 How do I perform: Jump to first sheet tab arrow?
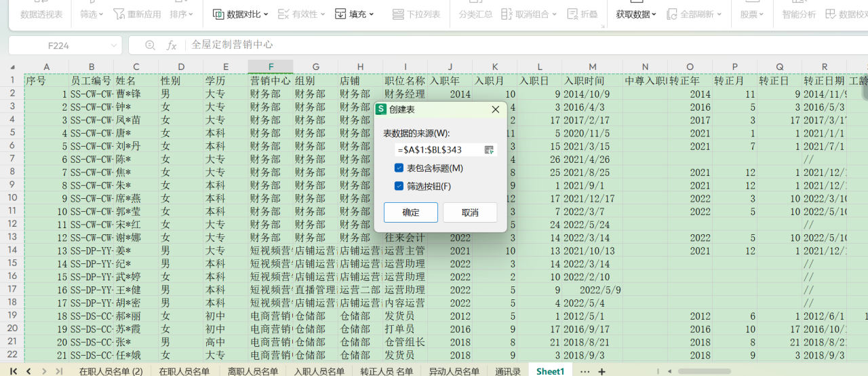(x=13, y=371)
